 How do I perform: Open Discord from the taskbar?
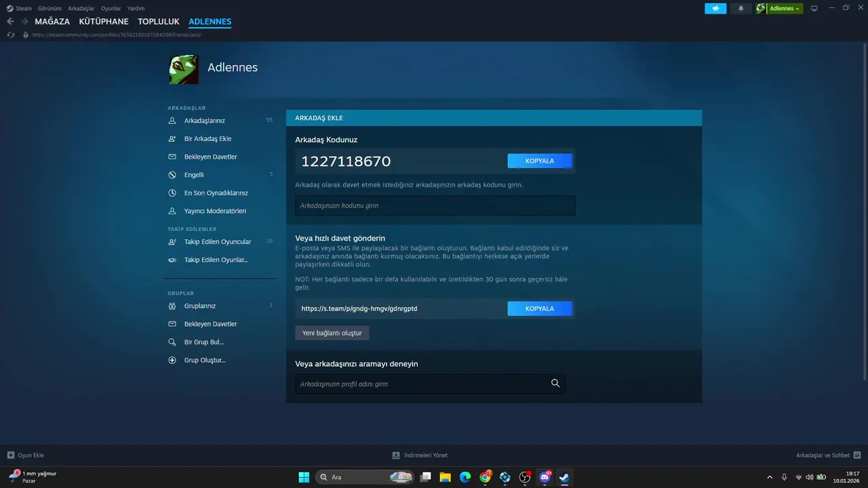coord(545,477)
